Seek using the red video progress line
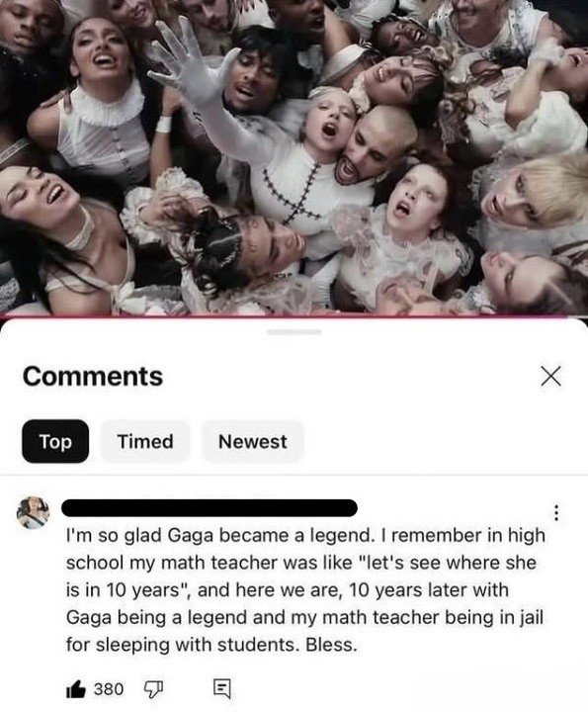The height and width of the screenshot is (712, 588). [x=294, y=315]
